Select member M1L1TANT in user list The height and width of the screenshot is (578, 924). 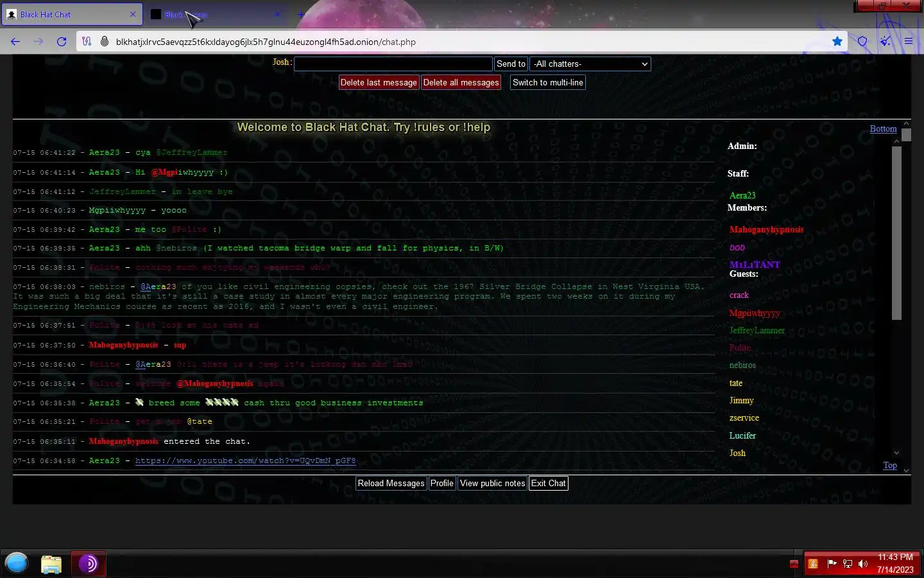pos(755,264)
